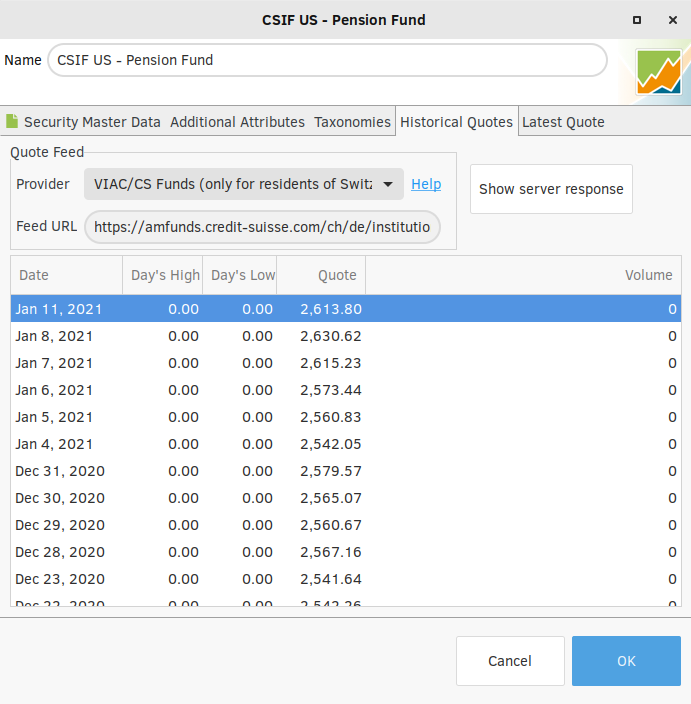Image resolution: width=691 pixels, height=704 pixels.
Task: Open the Provider dropdown arrow
Action: (x=388, y=184)
